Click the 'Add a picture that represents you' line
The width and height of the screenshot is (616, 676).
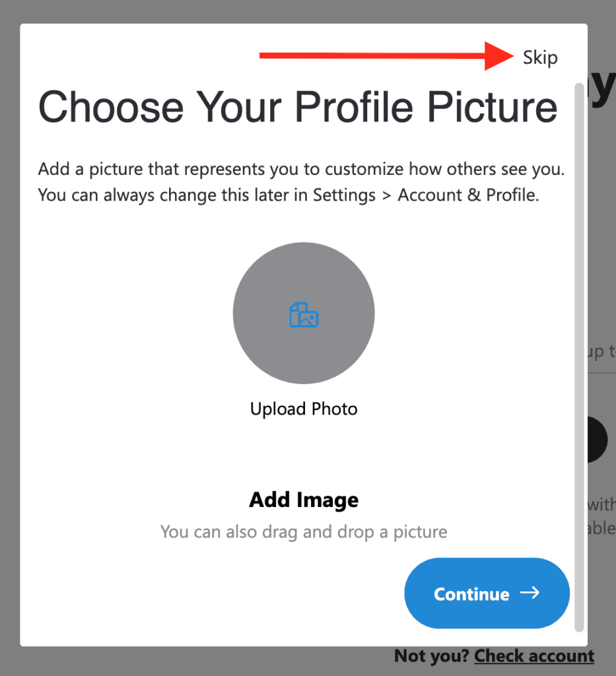pyautogui.click(x=301, y=169)
